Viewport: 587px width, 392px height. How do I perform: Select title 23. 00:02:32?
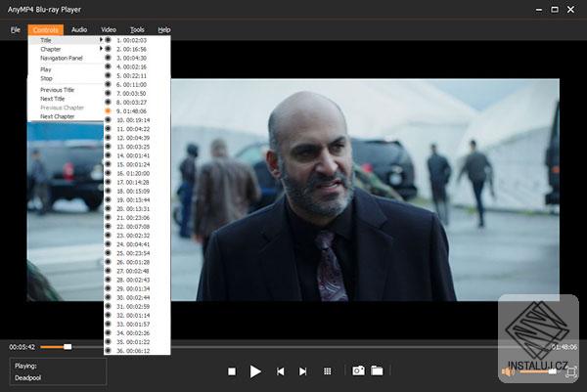(x=137, y=236)
